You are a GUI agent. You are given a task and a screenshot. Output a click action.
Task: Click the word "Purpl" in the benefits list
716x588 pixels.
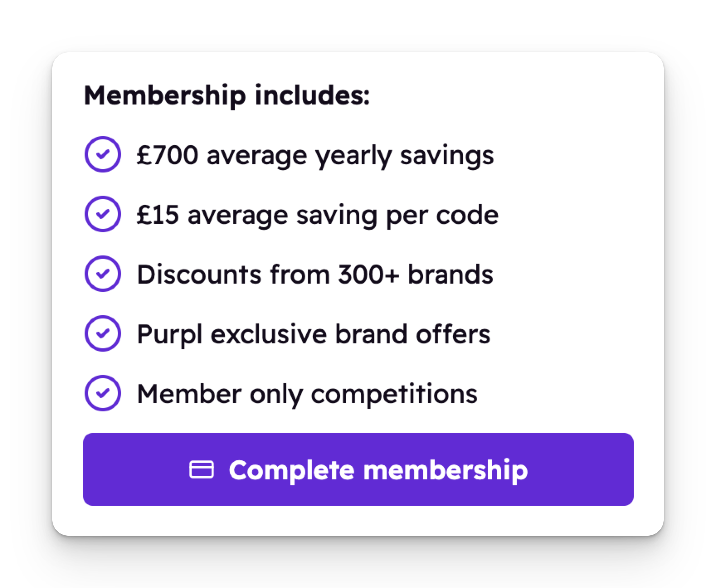(169, 335)
